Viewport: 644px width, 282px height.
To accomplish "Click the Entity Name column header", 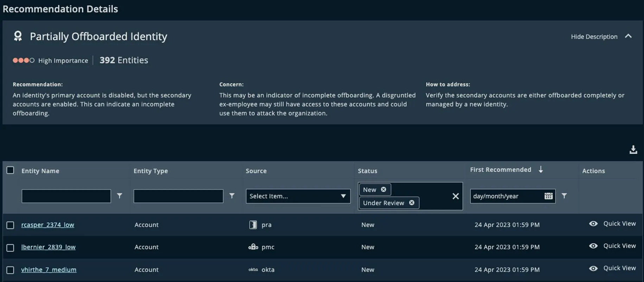I will (40, 171).
